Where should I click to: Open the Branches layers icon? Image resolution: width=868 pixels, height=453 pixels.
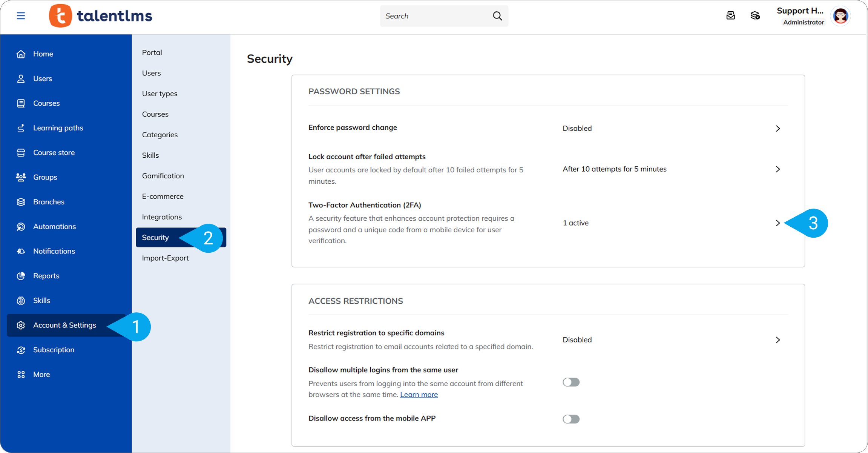(21, 202)
